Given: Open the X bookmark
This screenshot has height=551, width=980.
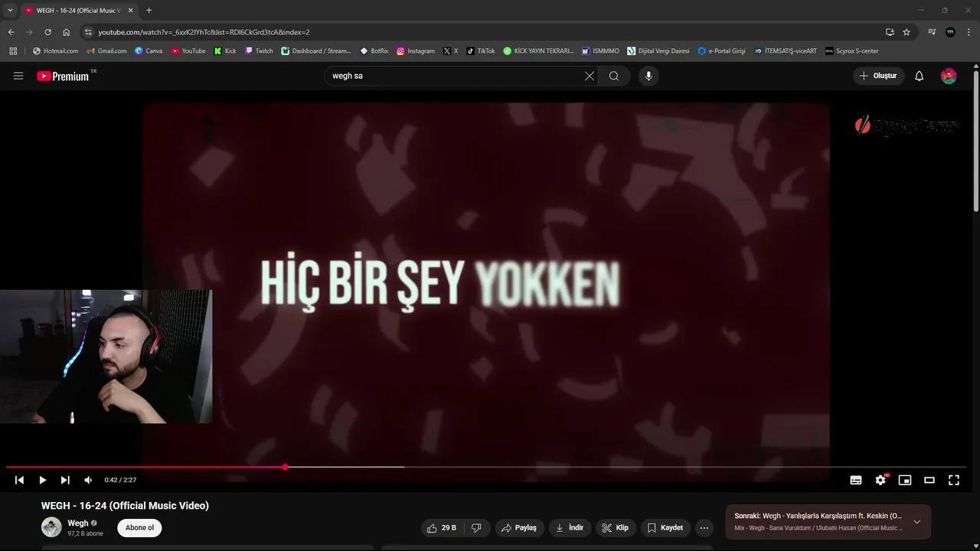Looking at the screenshot, I should (451, 51).
